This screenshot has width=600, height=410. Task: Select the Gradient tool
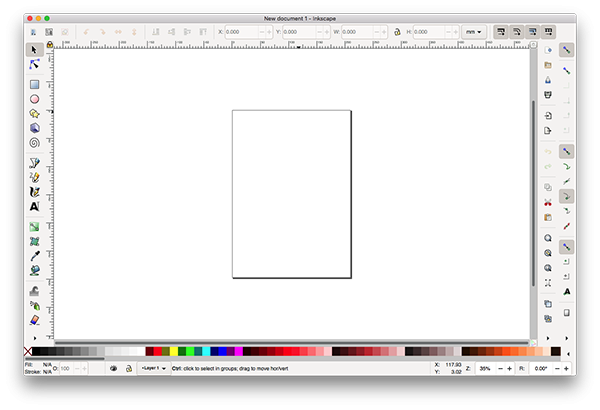(x=34, y=227)
